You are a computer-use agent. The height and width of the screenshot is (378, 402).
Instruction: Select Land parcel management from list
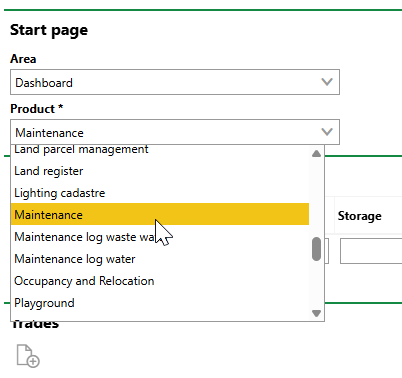click(x=160, y=150)
